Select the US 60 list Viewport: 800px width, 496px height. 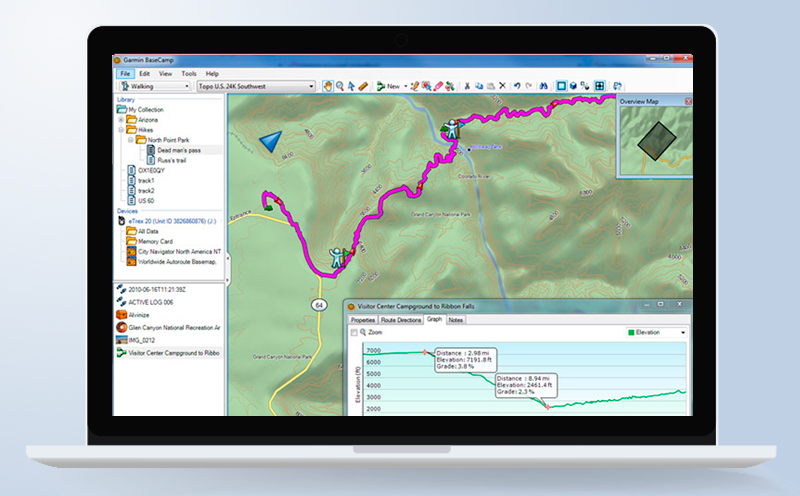[x=146, y=201]
